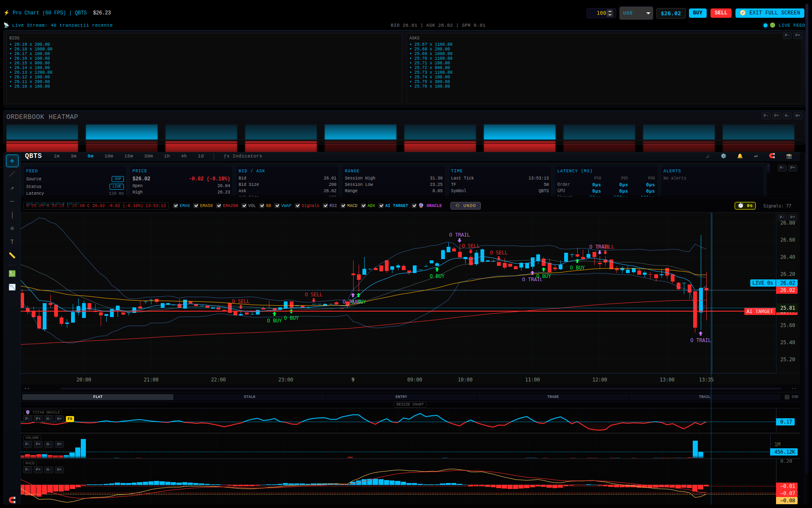Select the crosshair cursor tool

coord(12,161)
